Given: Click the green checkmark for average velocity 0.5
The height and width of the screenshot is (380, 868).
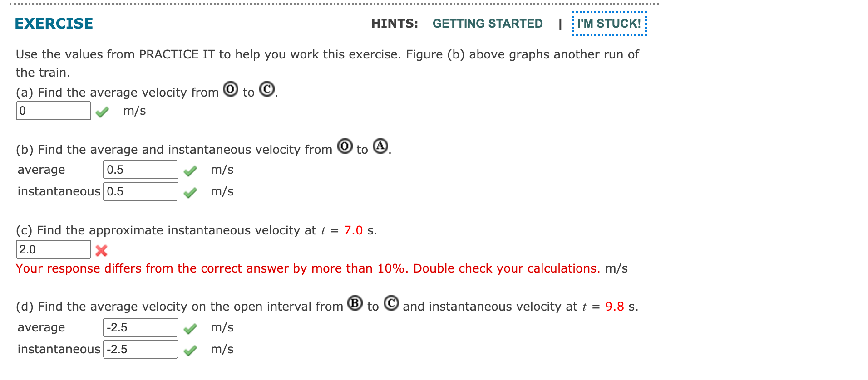Looking at the screenshot, I should 191,170.
